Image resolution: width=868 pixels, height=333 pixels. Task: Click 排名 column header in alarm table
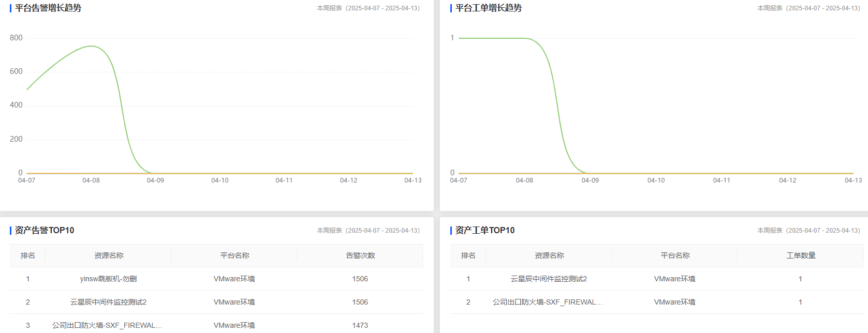click(28, 255)
